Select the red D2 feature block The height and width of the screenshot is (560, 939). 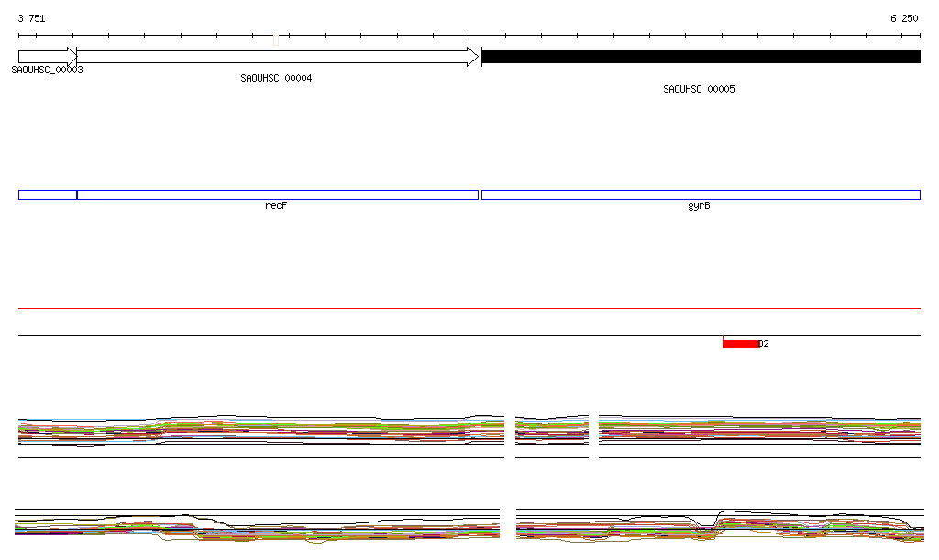(x=741, y=344)
